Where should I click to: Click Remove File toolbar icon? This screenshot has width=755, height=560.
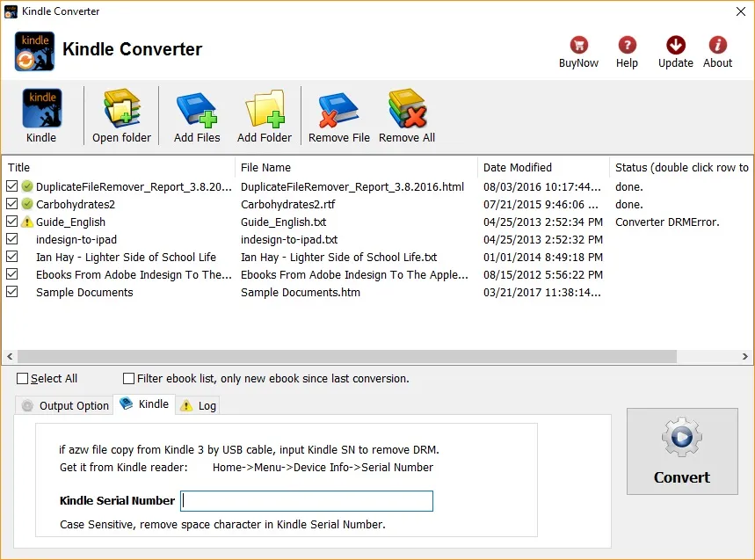(x=338, y=110)
